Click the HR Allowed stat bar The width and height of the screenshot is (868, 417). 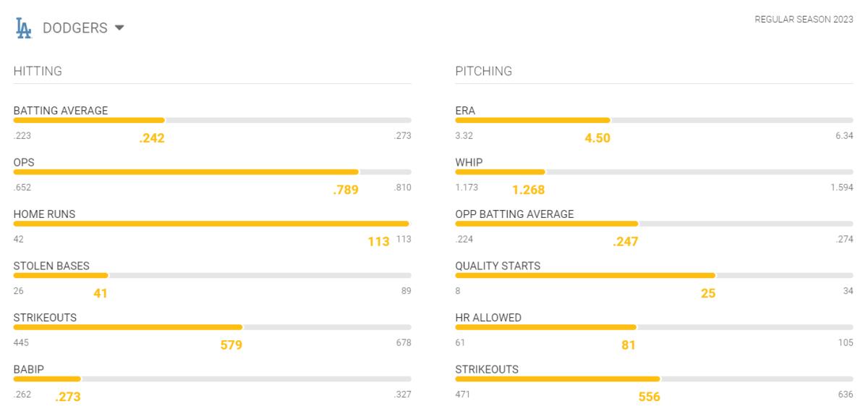pyautogui.click(x=654, y=327)
